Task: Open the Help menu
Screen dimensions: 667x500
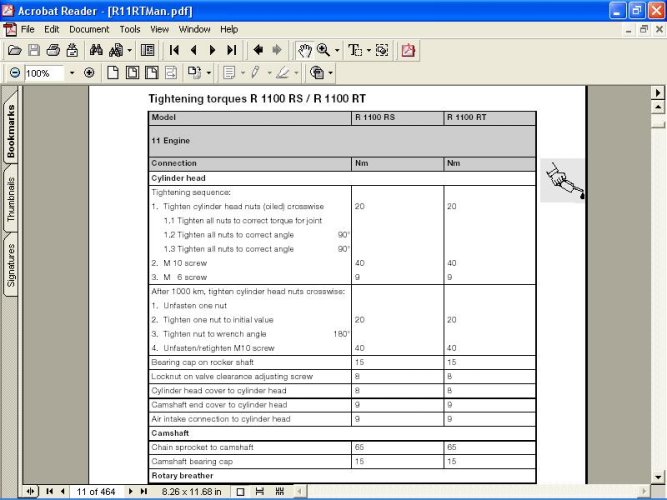Action: (x=229, y=29)
